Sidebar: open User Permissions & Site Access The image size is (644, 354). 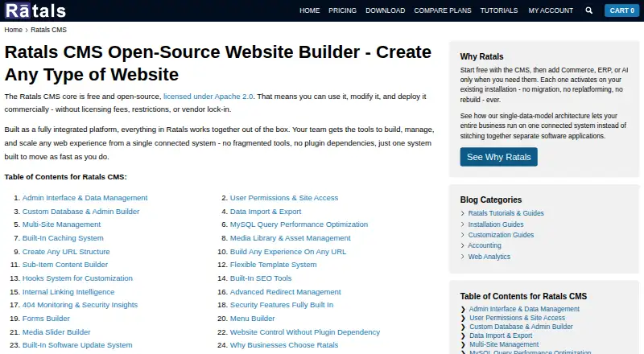click(x=517, y=318)
